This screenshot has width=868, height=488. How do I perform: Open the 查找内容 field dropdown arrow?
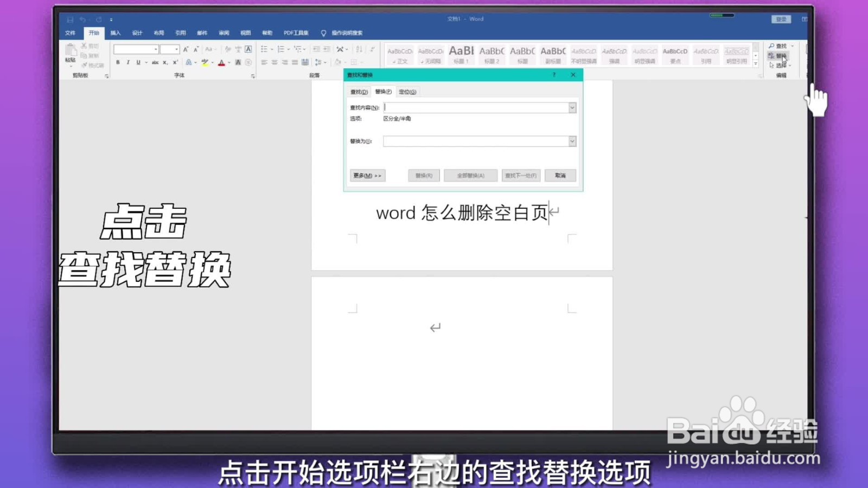572,107
